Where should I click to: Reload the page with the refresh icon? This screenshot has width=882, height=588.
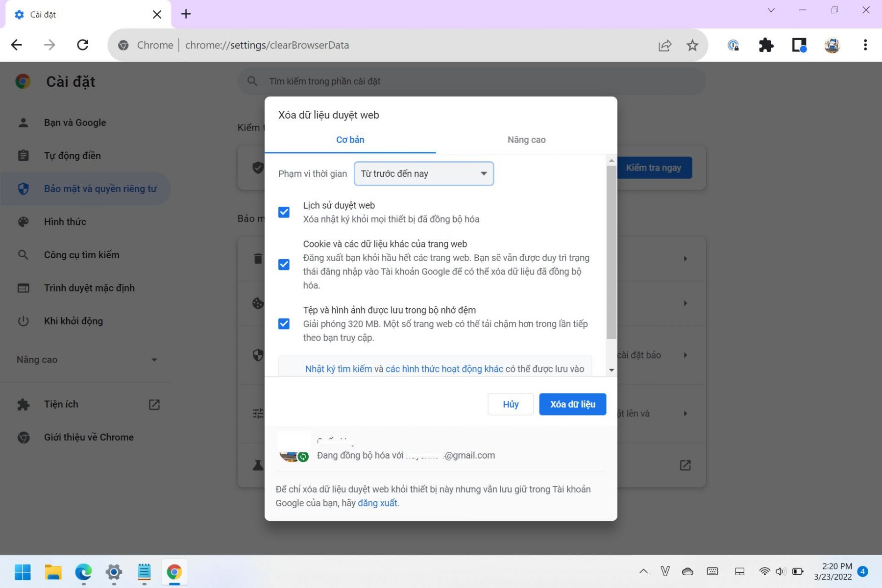pos(83,45)
